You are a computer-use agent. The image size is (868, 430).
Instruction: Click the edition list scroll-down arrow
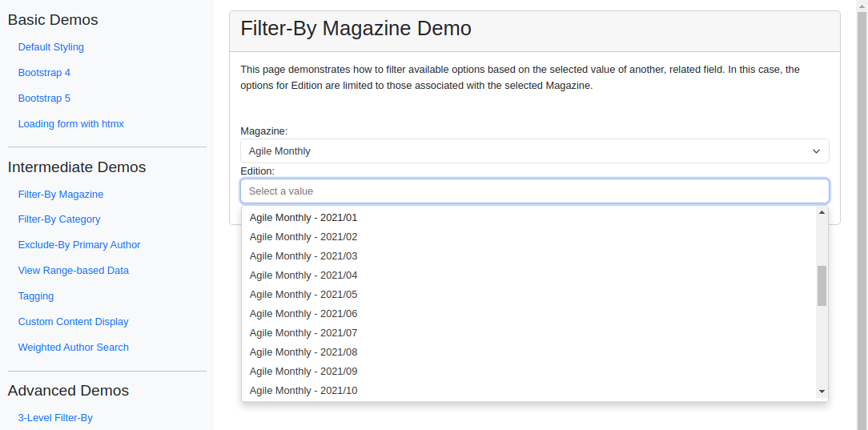[822, 392]
